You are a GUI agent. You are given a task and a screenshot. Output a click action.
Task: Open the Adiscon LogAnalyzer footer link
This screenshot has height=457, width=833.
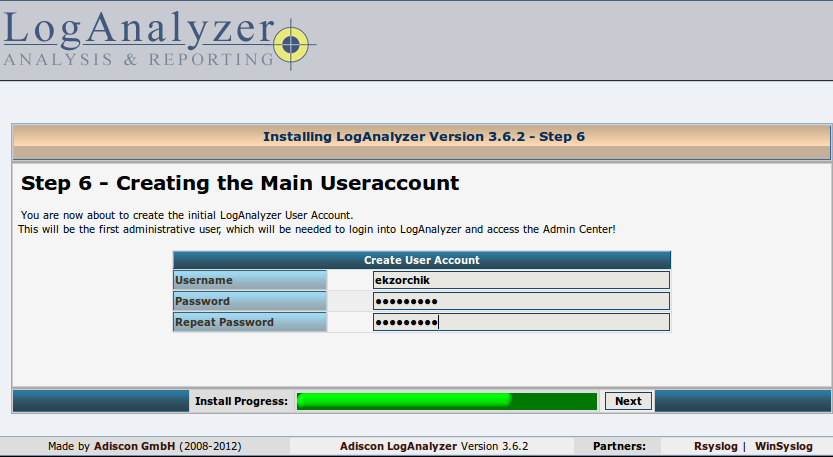coord(398,446)
